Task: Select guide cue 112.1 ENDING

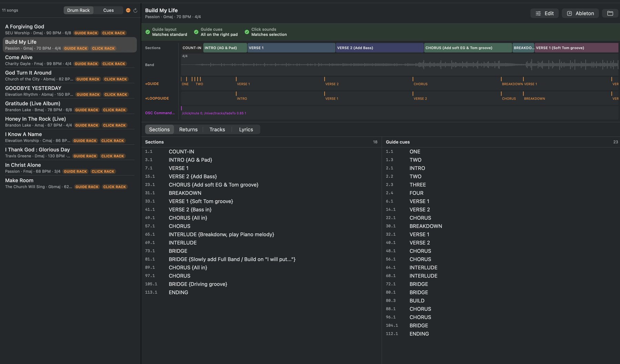Action: (501, 334)
